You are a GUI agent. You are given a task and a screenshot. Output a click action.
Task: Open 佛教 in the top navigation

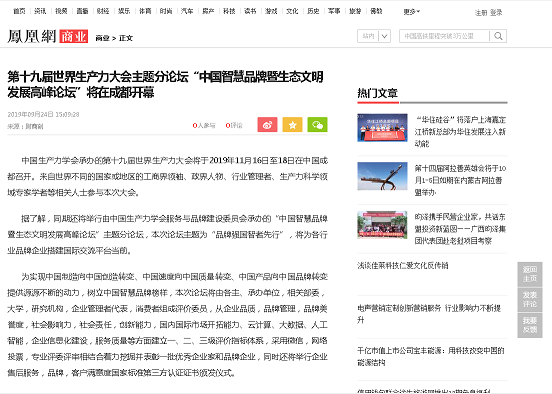376,11
